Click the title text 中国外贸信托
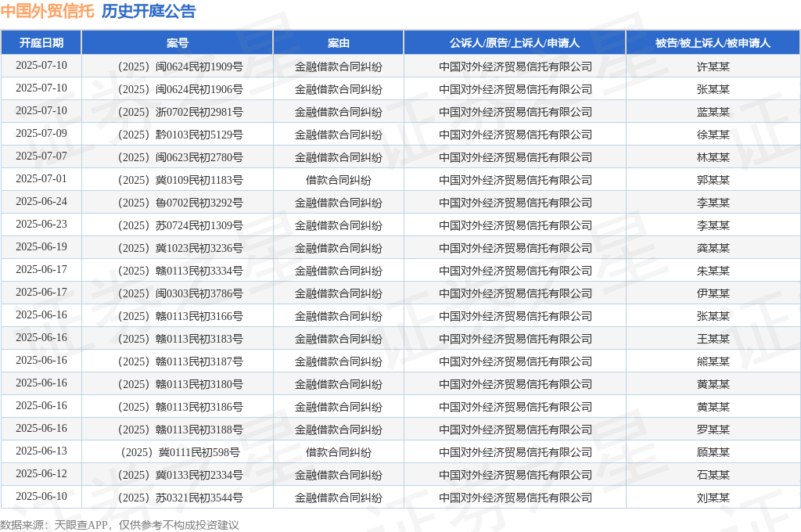 (x=48, y=11)
